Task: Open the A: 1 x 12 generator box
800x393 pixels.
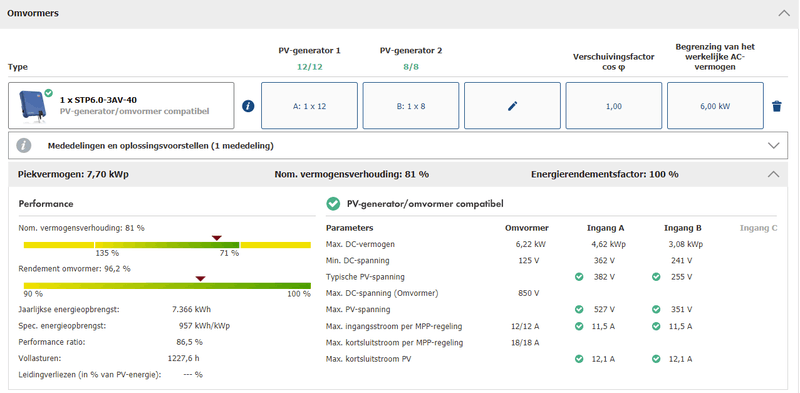Action: 309,106
